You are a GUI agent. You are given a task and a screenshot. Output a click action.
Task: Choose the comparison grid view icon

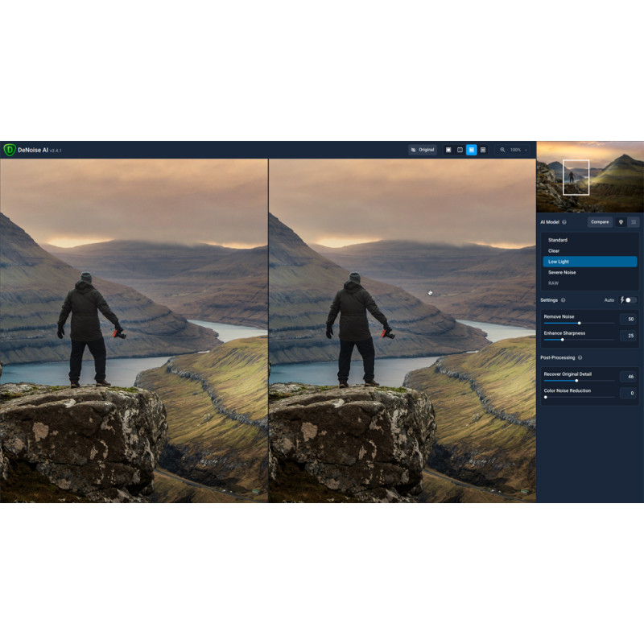point(483,150)
